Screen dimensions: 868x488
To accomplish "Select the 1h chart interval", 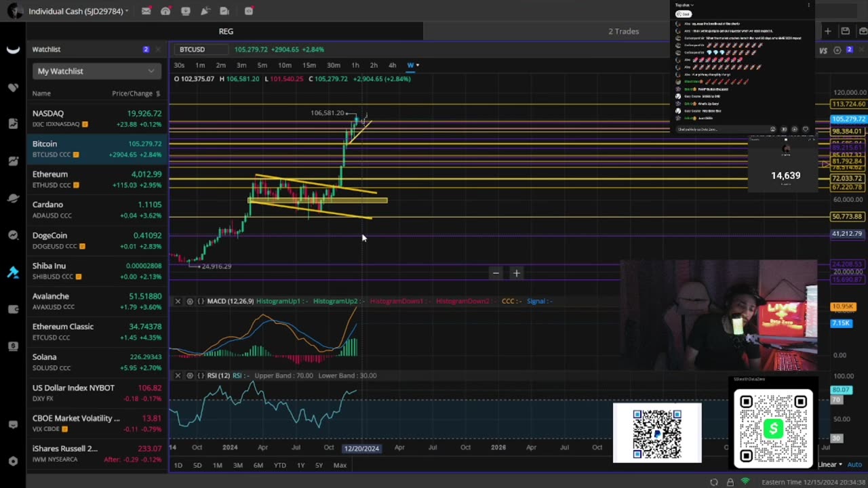I will (355, 65).
